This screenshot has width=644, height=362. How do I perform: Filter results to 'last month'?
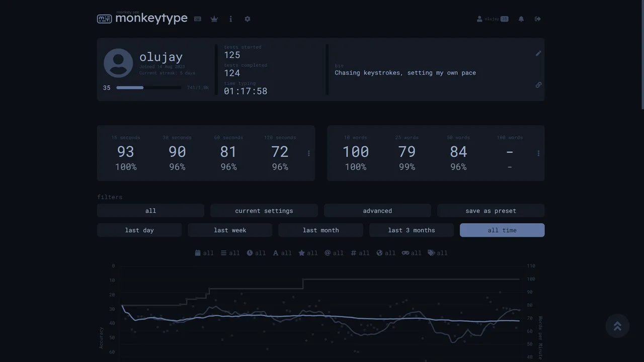[x=321, y=230]
